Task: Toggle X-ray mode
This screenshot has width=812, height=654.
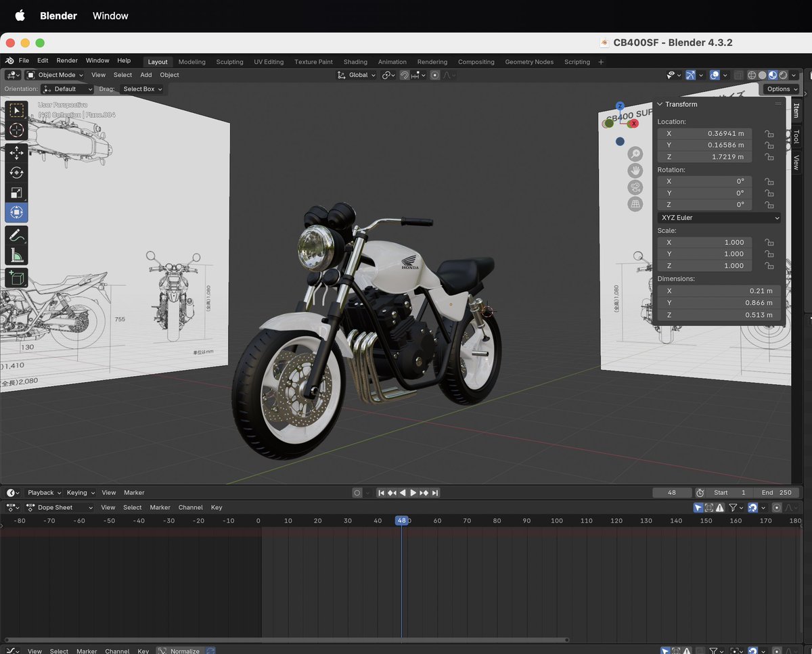Action: click(x=738, y=75)
